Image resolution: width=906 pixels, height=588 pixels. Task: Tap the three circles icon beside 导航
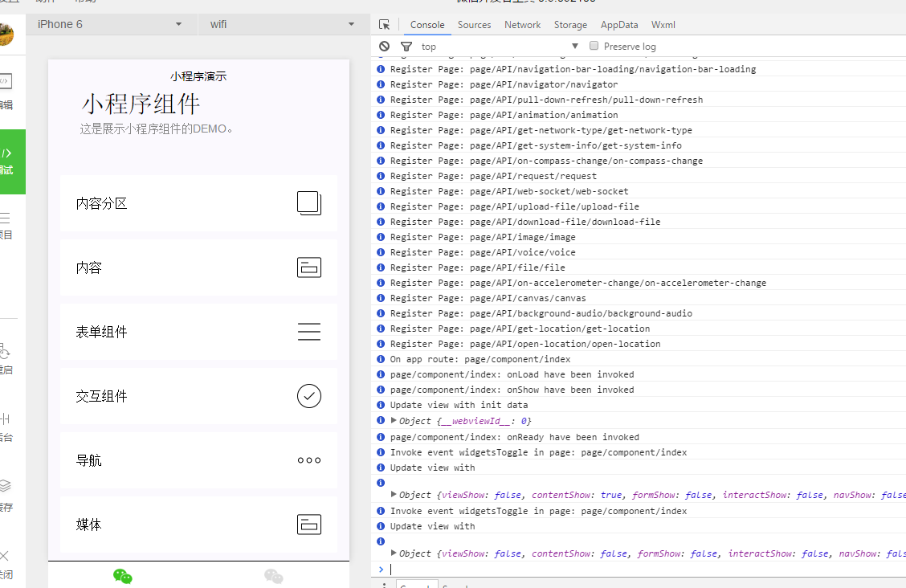pos(309,460)
